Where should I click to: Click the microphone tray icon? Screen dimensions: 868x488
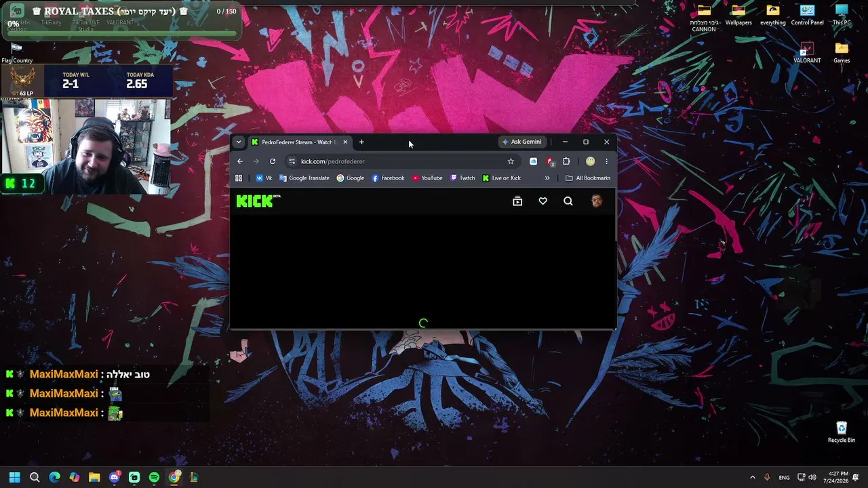click(768, 477)
